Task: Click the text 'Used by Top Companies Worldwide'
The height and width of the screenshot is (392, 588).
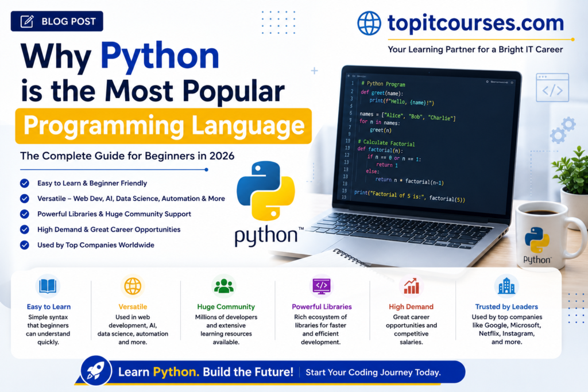Action: pyautogui.click(x=96, y=245)
